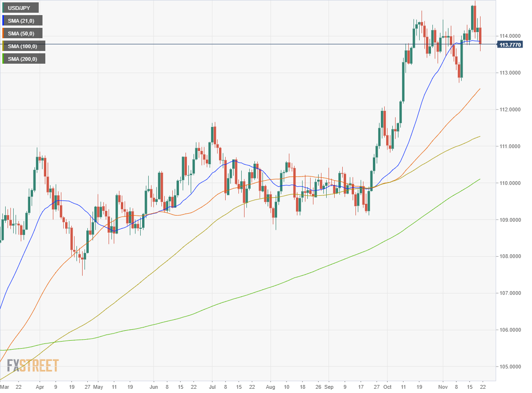
Task: Click the 107.0000 price axis label
Action: tap(510, 293)
